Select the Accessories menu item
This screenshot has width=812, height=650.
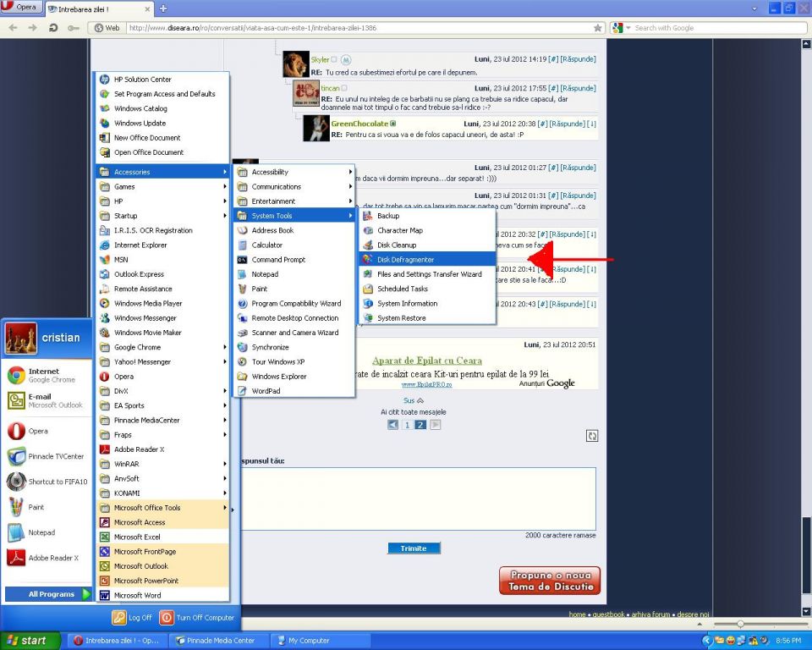[162, 172]
